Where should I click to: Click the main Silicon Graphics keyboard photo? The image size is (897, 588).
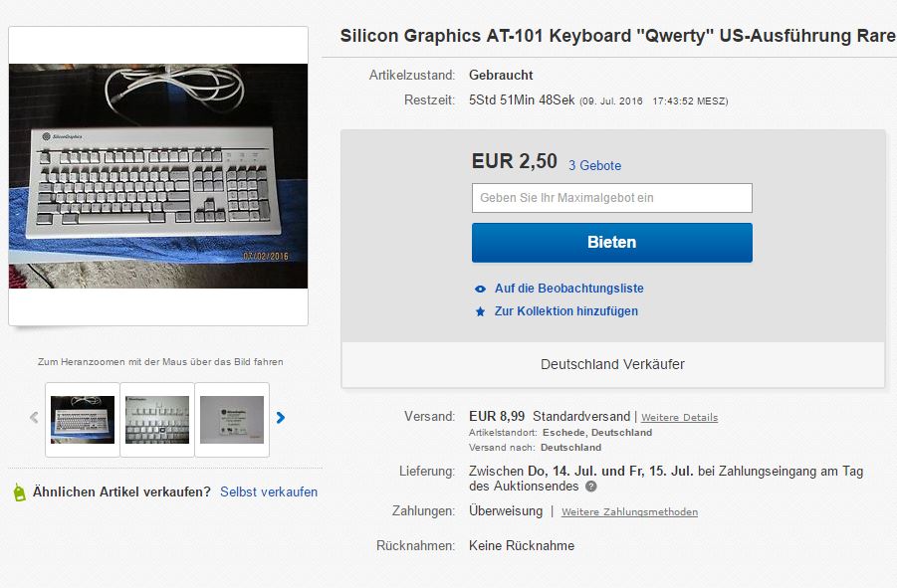click(x=158, y=176)
